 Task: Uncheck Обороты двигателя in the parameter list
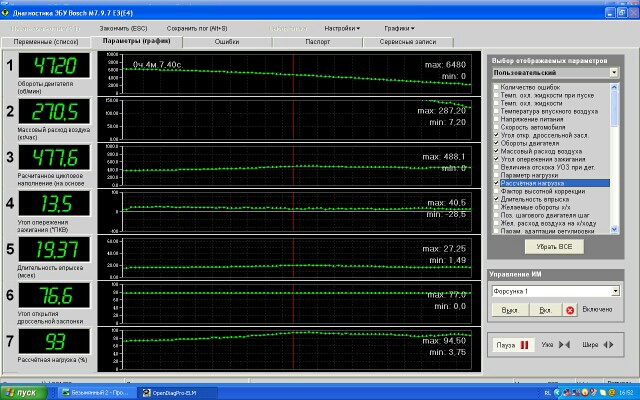(x=496, y=143)
